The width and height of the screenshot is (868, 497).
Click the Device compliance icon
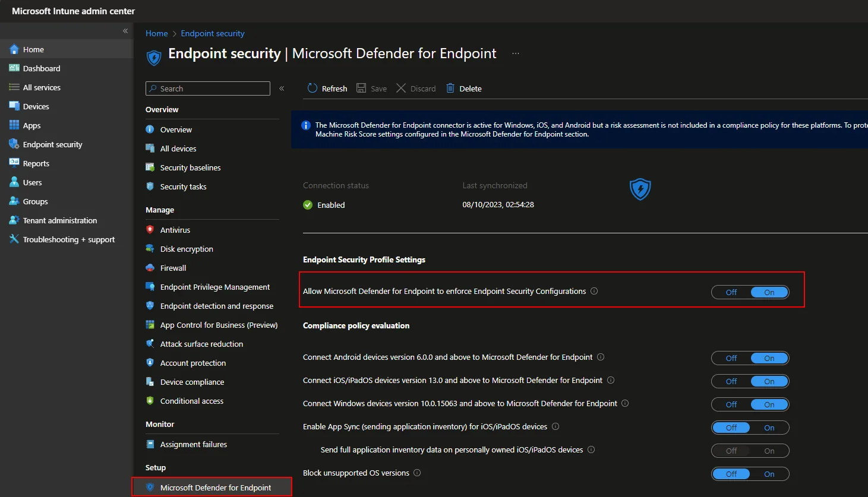[150, 382]
